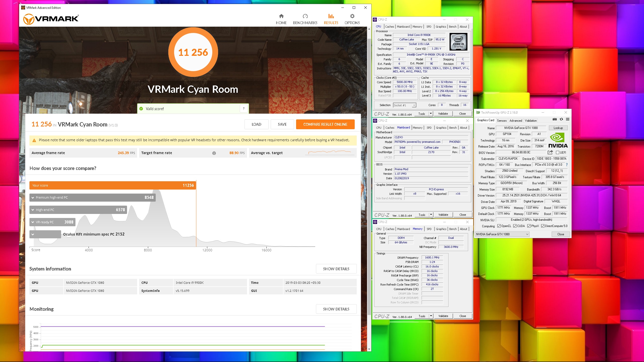
Task: Click the DRAM Frequency 1600.1 MHz value
Action: point(432,258)
